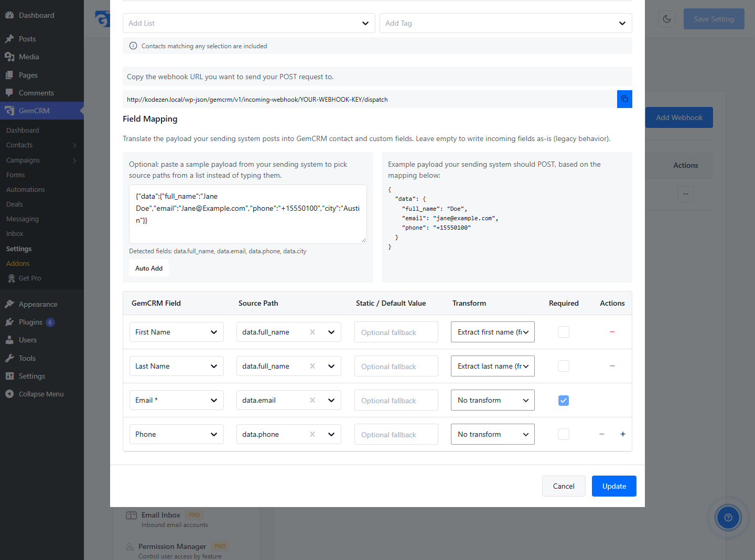This screenshot has height=560, width=755.
Task: Remove the Phone mapping row
Action: 602,434
